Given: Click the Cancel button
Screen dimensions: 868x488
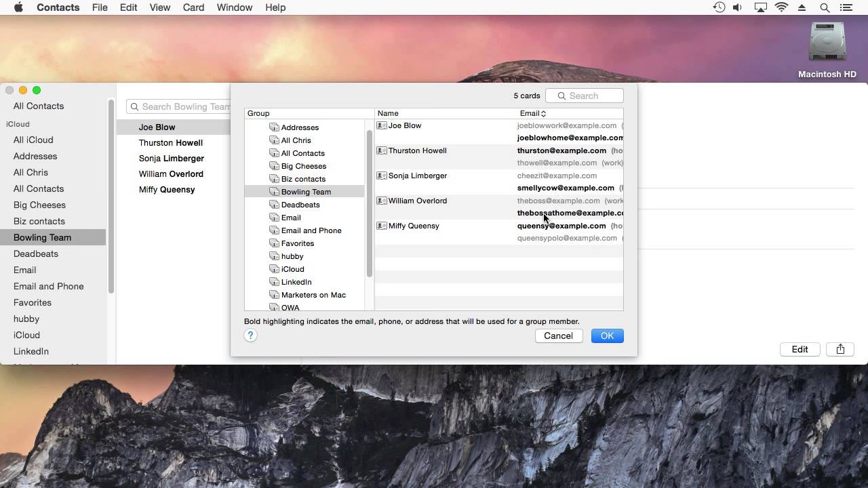Looking at the screenshot, I should click(559, 335).
